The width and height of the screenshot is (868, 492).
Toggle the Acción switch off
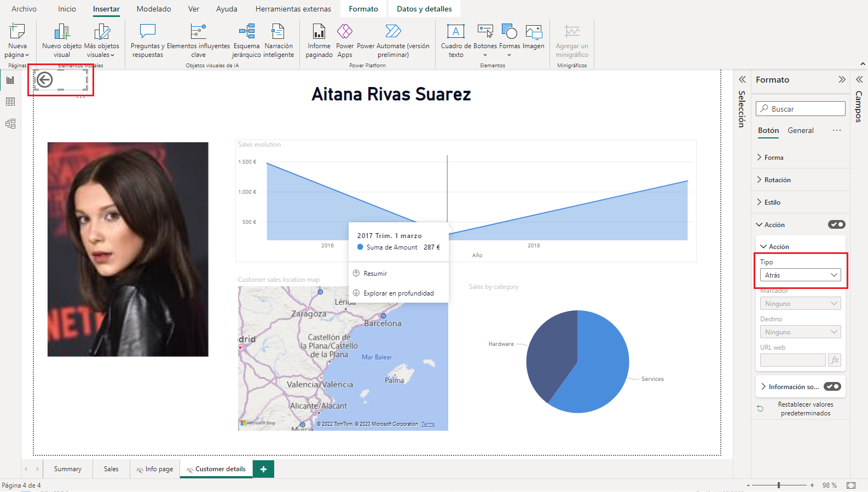(836, 224)
